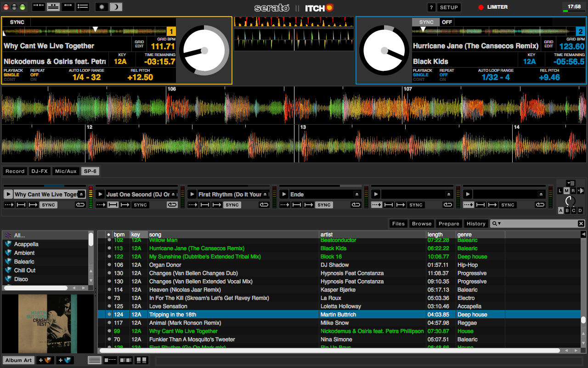
Task: Click deck 2 track overview waveform
Action: (x=494, y=31)
